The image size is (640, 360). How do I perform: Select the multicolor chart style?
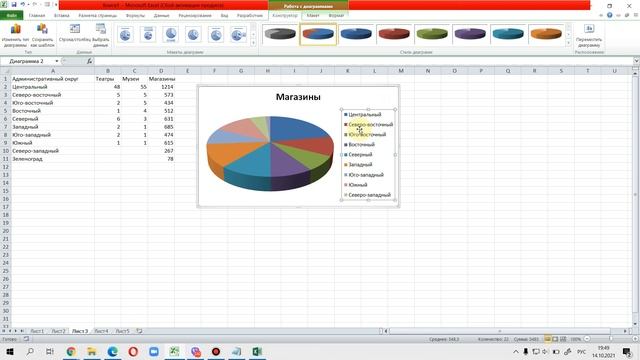[318, 34]
